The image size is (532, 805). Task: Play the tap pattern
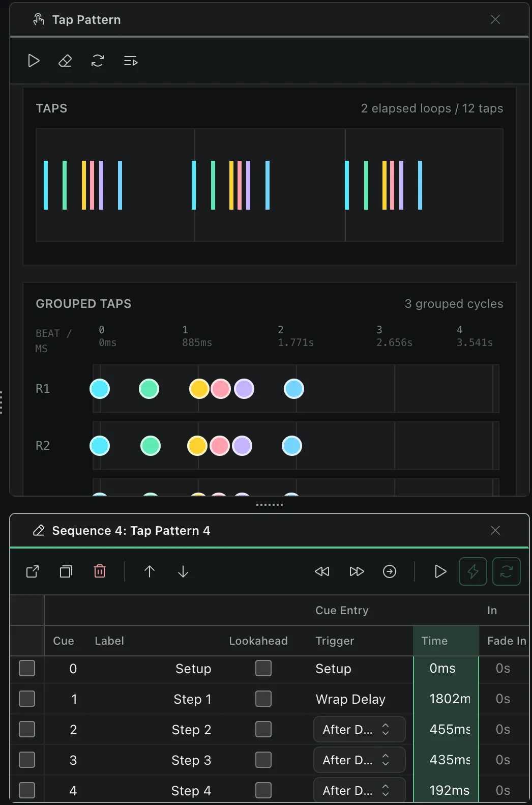(34, 61)
